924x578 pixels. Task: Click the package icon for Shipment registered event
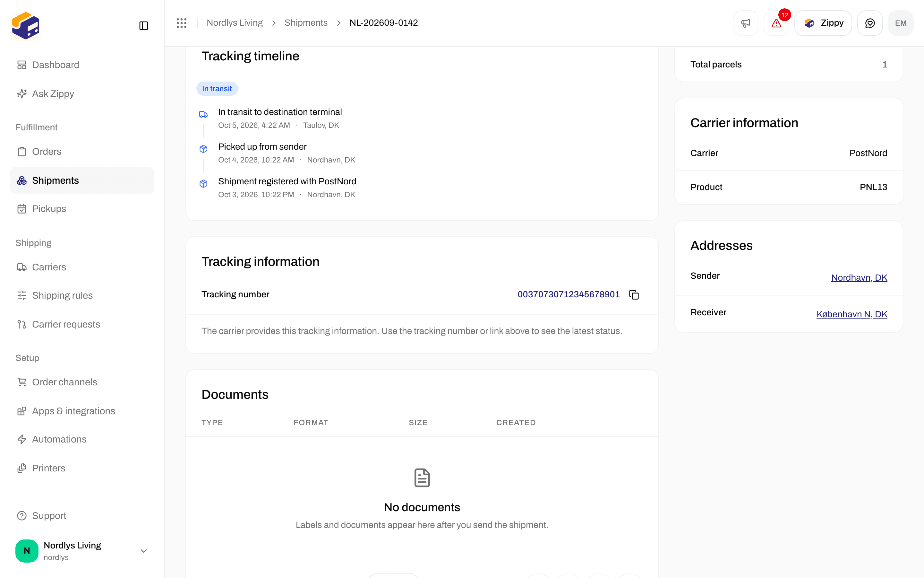[203, 184]
